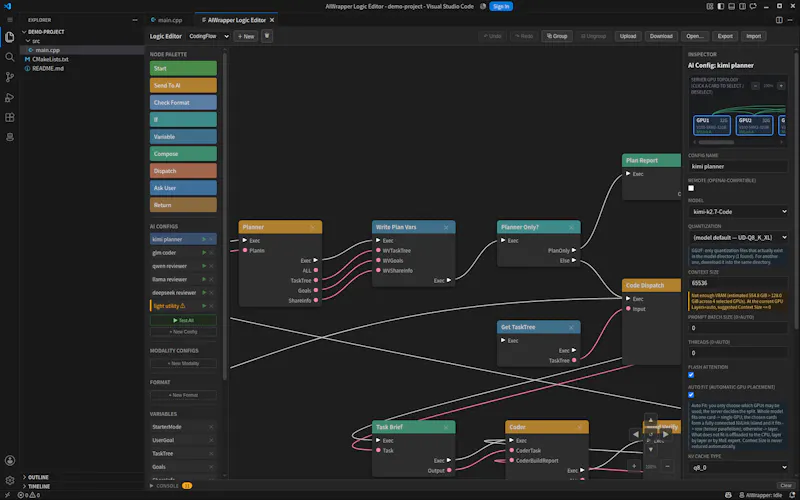Viewport: 800px width, 500px height.
Task: Open the Extensions view
Action: pyautogui.click(x=10, y=117)
